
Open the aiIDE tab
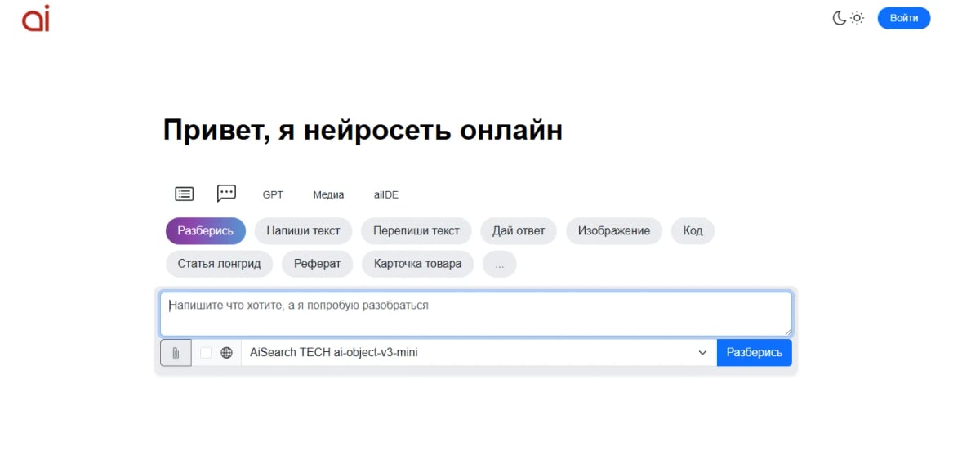point(386,194)
